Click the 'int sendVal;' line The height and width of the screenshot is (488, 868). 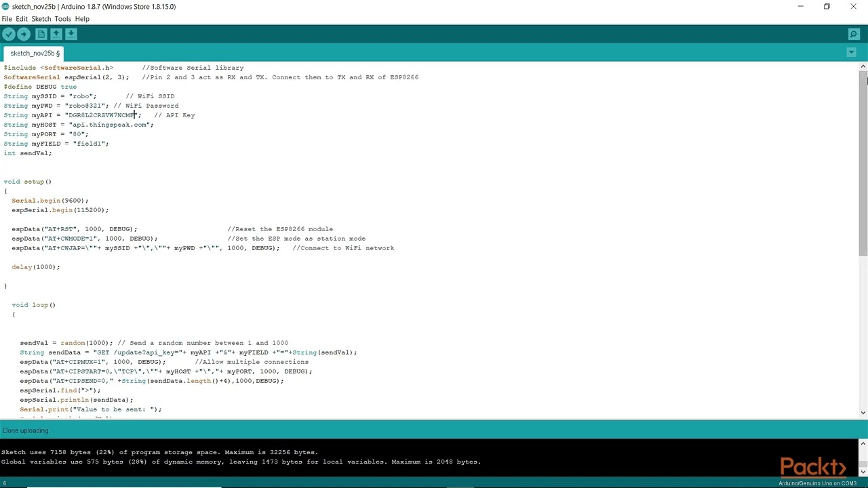[28, 153]
